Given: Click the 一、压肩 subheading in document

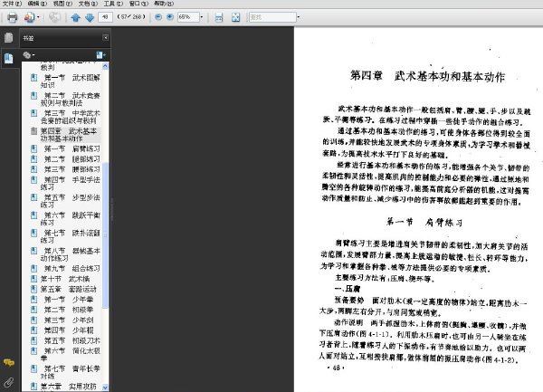Looking at the screenshot, I should point(348,289).
